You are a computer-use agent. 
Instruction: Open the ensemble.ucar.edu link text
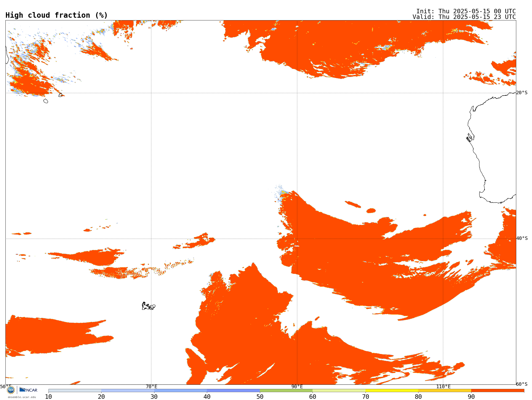22,397
